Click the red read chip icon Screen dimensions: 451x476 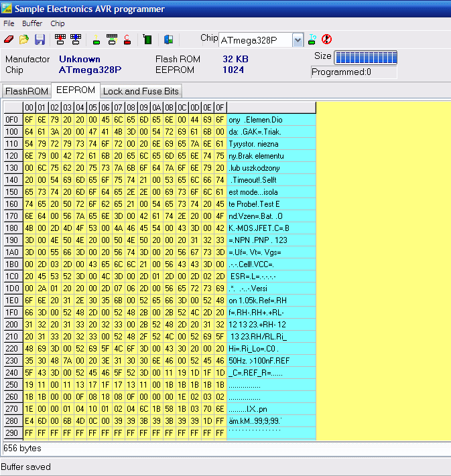coord(60,39)
